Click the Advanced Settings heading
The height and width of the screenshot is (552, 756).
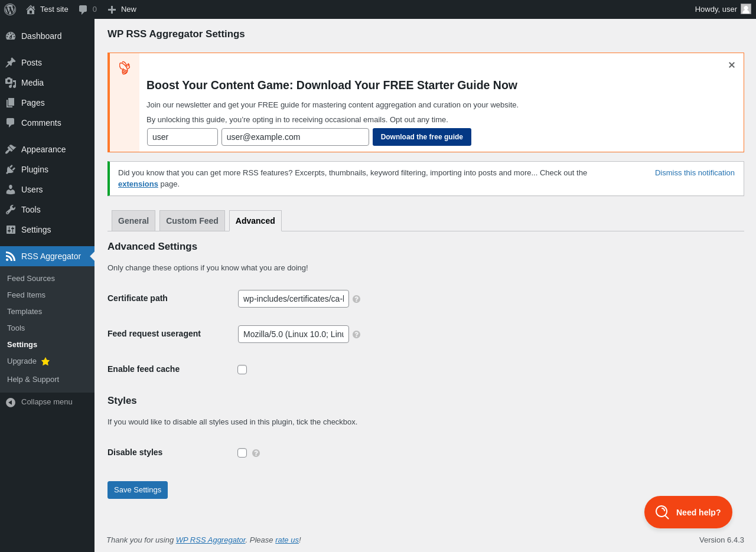coord(152,247)
